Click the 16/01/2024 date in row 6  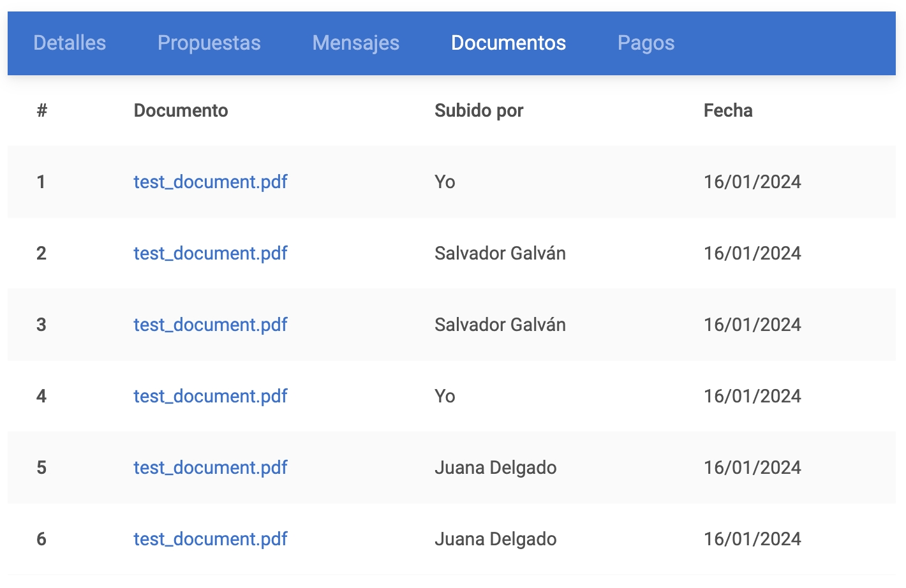pyautogui.click(x=752, y=539)
